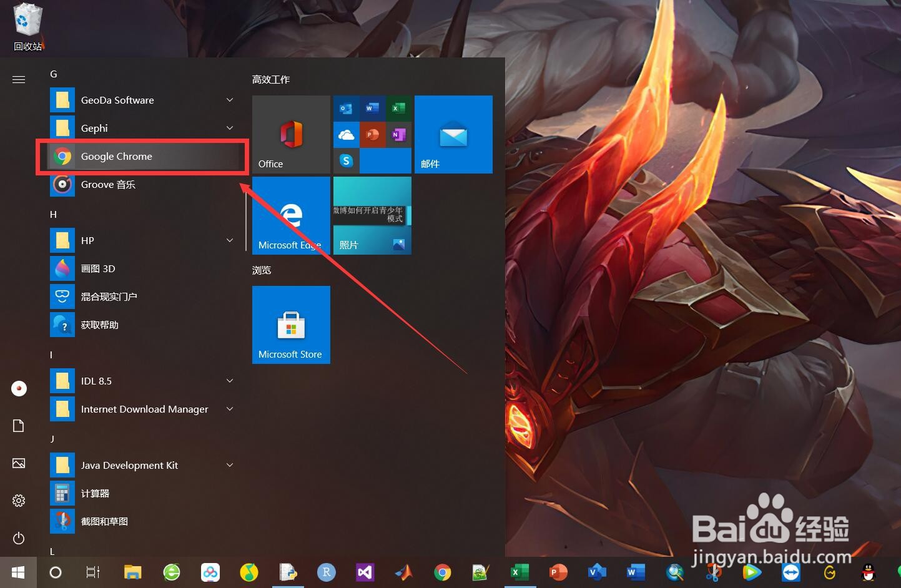Click the Power button in Start sidebar
The width and height of the screenshot is (901, 588).
(x=19, y=538)
